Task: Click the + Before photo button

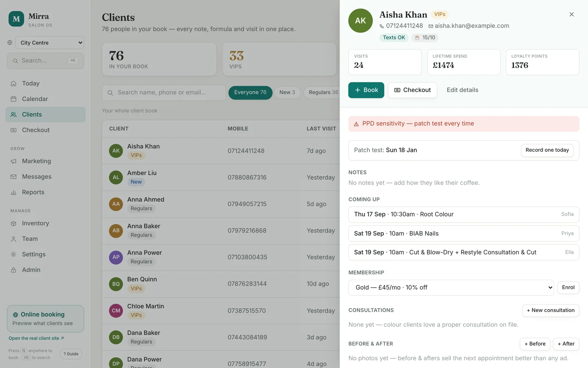Action: (x=535, y=344)
